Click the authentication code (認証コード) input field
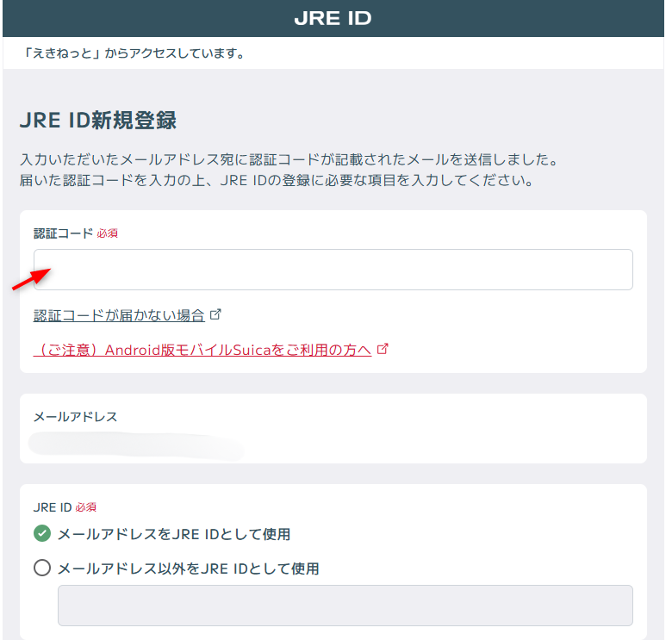The height and width of the screenshot is (640, 672). (333, 270)
